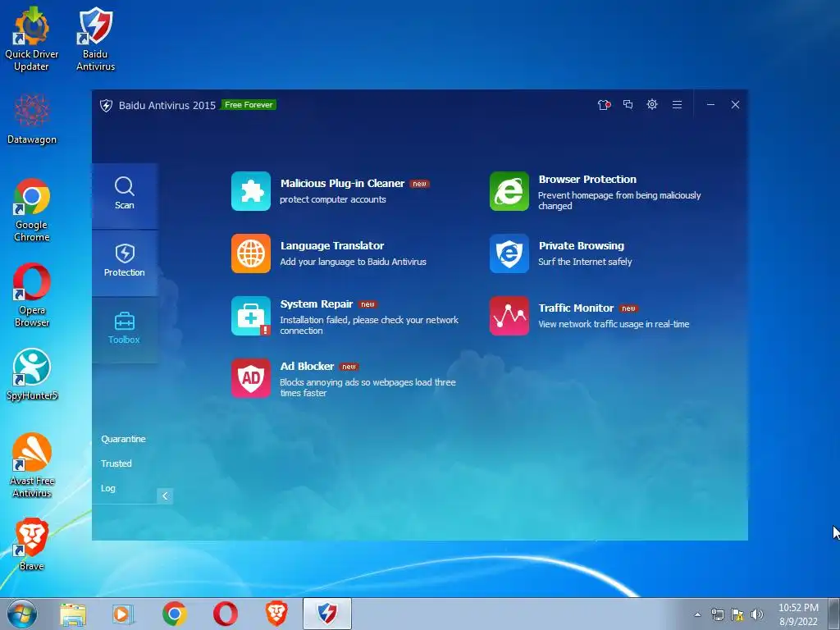Open the Quarantine link

[123, 439]
